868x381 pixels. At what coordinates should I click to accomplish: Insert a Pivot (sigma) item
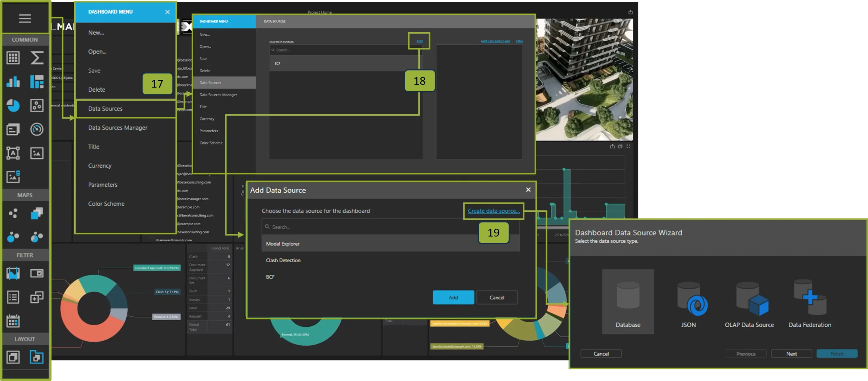click(37, 58)
